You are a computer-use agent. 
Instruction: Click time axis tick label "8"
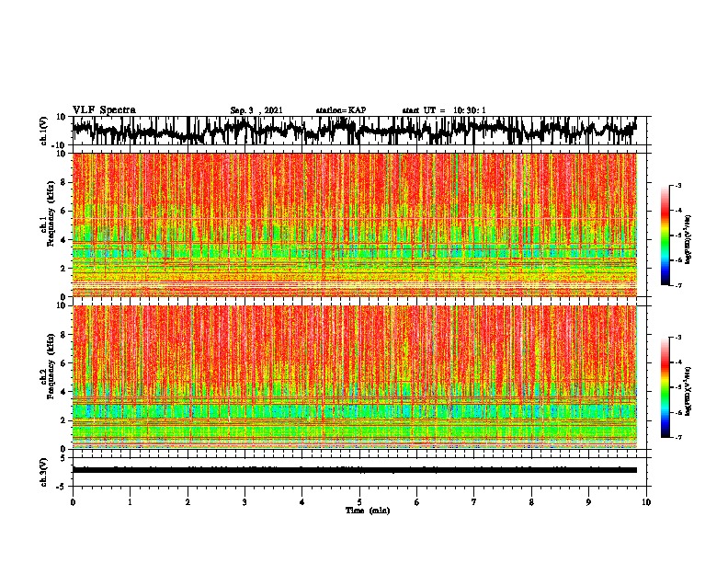[531, 502]
